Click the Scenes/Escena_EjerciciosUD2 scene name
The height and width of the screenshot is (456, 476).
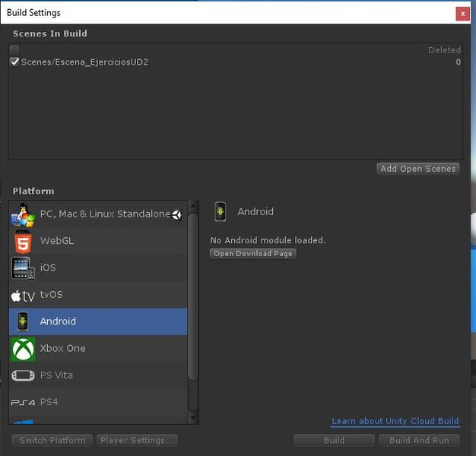(84, 62)
